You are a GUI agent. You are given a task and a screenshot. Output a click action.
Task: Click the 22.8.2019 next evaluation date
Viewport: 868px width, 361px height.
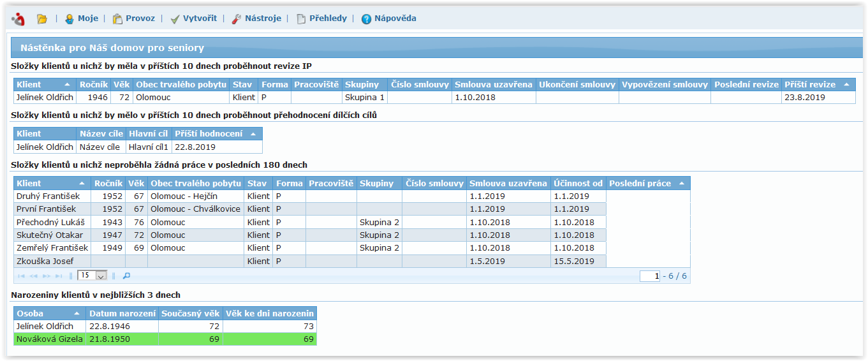click(x=217, y=147)
